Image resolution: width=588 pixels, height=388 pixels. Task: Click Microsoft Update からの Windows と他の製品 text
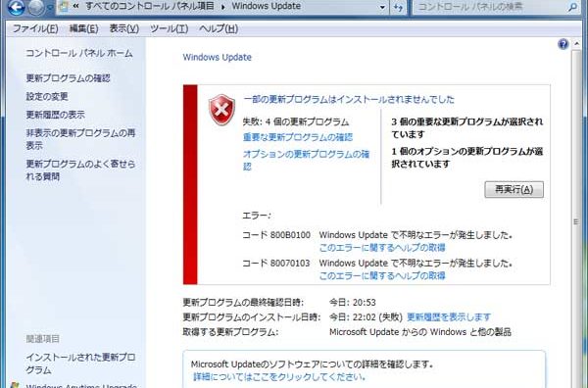tap(420, 332)
